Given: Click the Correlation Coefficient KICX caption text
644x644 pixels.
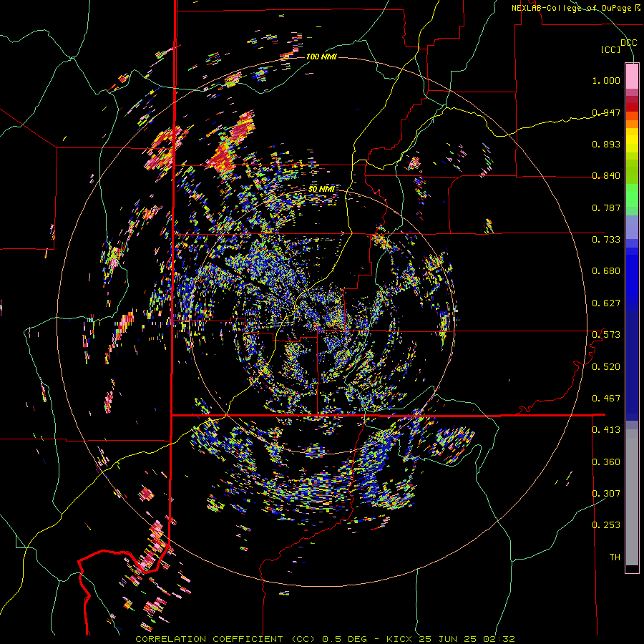Looking at the screenshot, I should pos(325,639).
